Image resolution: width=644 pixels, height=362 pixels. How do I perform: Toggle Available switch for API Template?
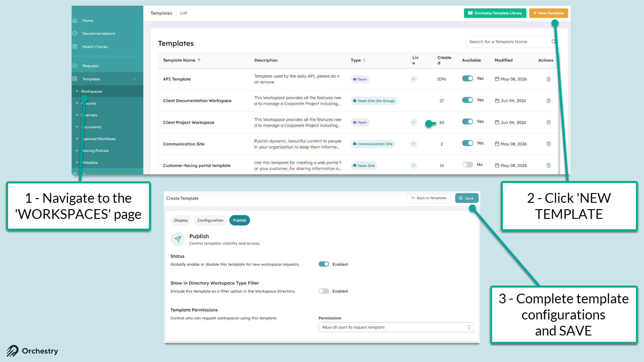tap(468, 78)
